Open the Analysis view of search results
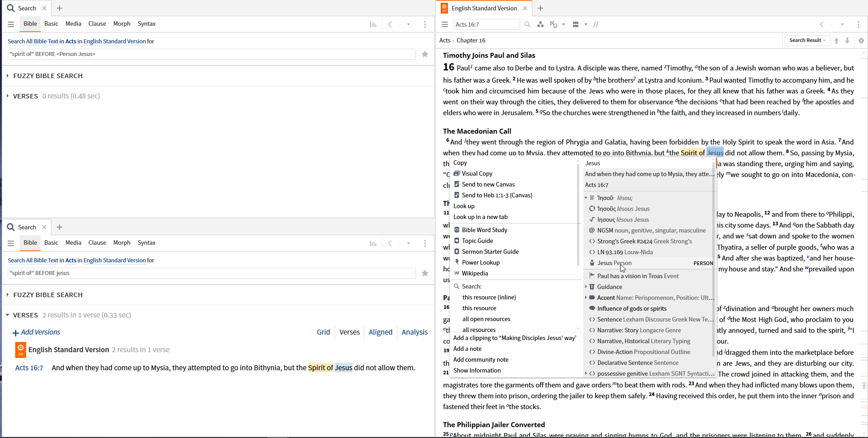 415,332
